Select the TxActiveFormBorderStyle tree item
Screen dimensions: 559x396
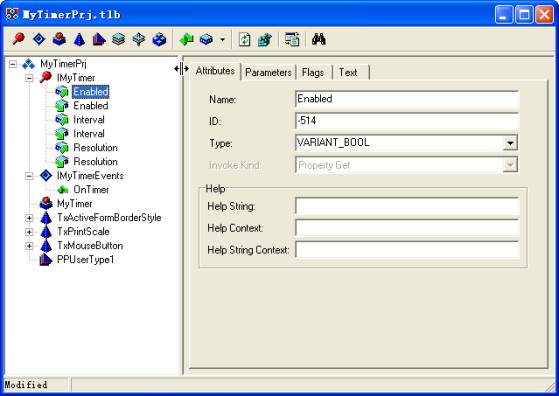click(109, 217)
